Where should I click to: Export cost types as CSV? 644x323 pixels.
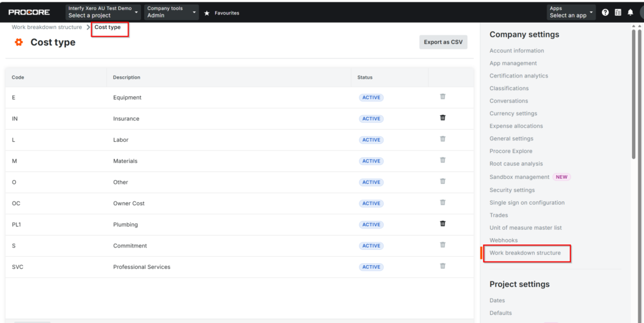[443, 42]
